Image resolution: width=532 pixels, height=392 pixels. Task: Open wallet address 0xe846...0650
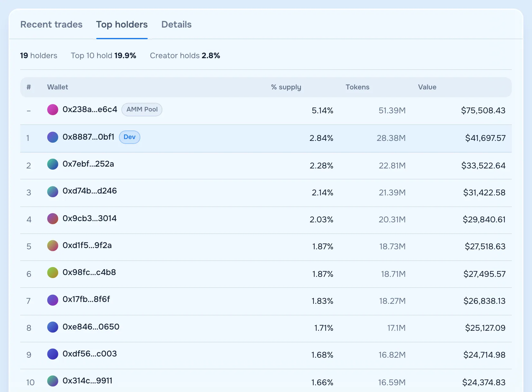click(91, 327)
